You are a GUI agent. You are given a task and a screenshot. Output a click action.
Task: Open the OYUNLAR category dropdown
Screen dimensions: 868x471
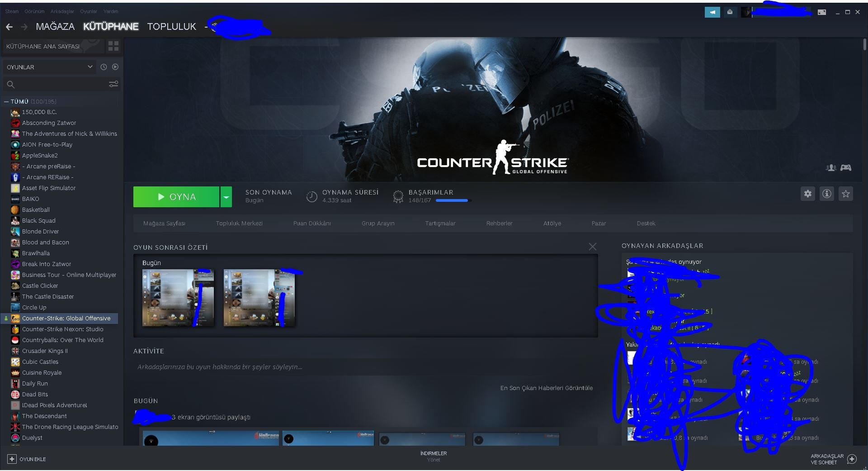click(49, 67)
